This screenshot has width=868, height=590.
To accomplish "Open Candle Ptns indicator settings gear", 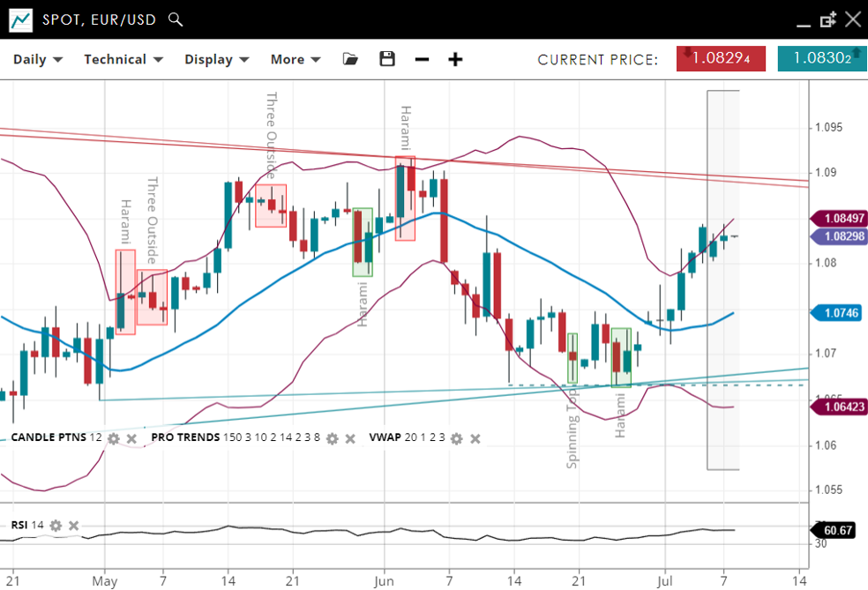I will pos(113,438).
